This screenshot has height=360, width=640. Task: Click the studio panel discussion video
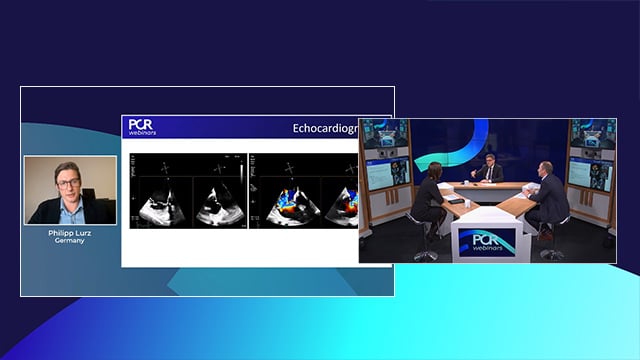click(487, 191)
